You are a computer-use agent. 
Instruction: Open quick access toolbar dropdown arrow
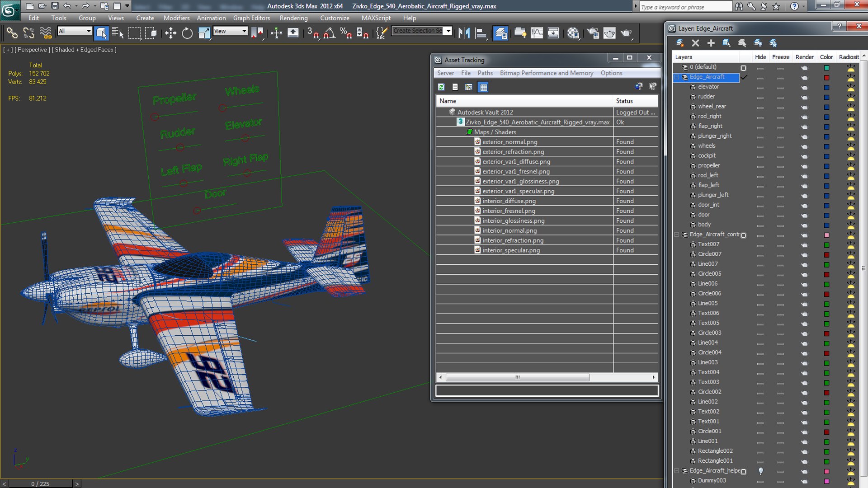pos(127,6)
